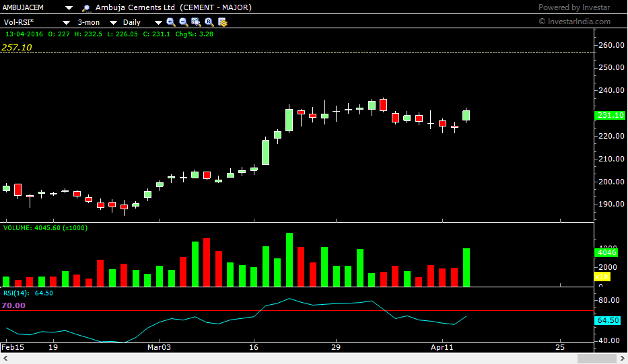Click the 260.00 price axis label
Screen dimensions: 628x364
point(611,45)
